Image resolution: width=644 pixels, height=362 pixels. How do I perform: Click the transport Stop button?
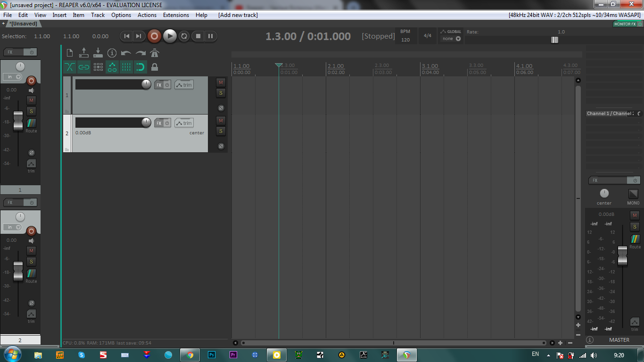point(198,36)
